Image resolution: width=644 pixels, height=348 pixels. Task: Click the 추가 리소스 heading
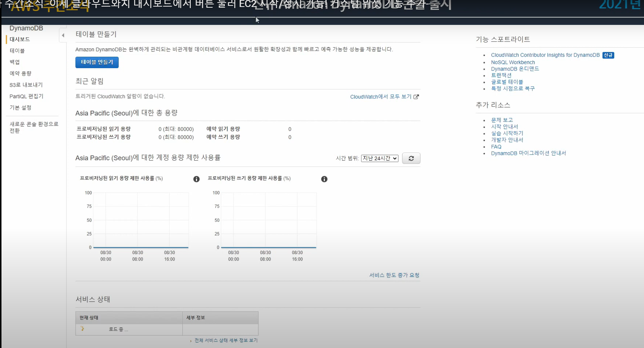point(493,105)
